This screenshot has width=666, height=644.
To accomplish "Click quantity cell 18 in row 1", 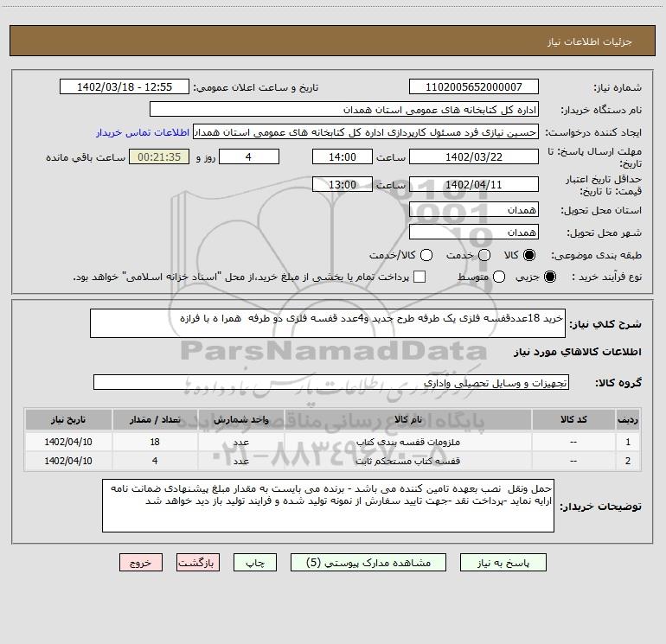I will coord(155,442).
